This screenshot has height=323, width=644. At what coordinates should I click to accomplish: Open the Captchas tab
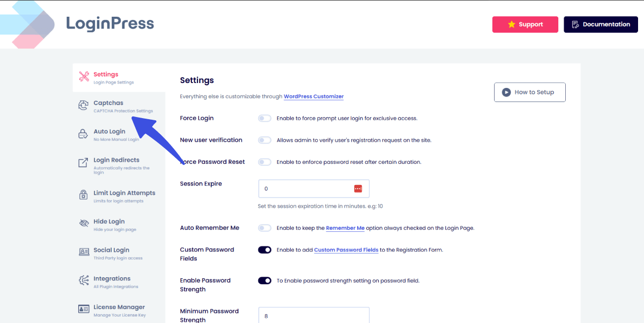tap(119, 106)
